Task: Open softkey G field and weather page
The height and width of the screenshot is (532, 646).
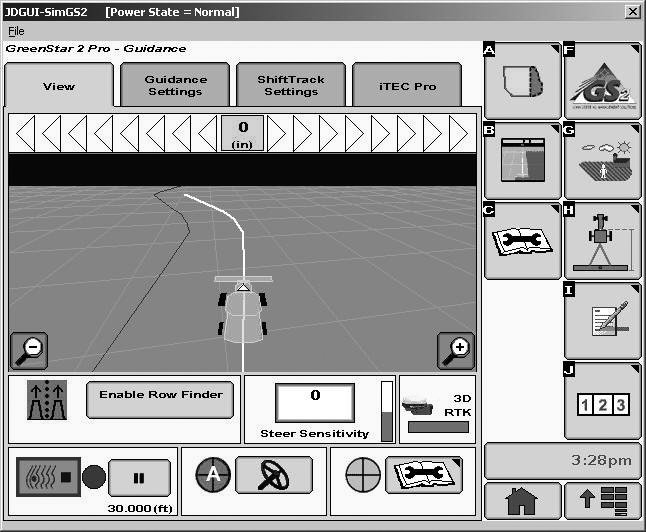Action: point(602,160)
